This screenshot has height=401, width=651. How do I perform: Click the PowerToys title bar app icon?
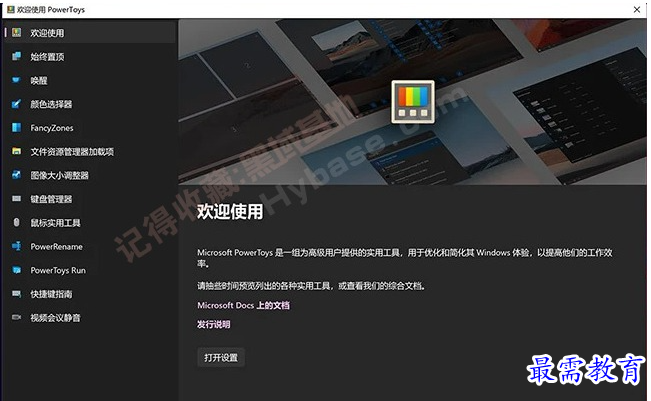11,9
